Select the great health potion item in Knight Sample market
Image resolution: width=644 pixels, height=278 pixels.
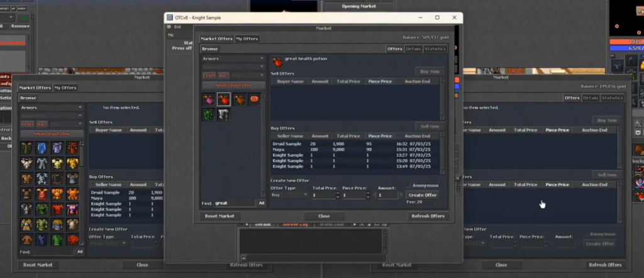coord(224,99)
